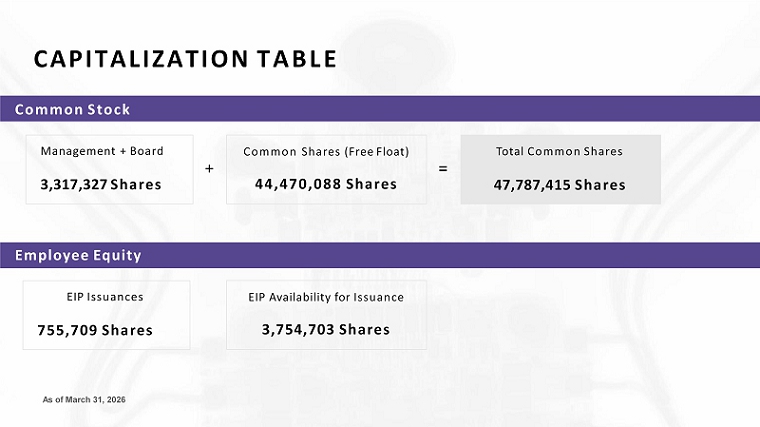This screenshot has height=427, width=760.
Task: Select the 47,787,415 Shares total value
Action: pos(559,185)
